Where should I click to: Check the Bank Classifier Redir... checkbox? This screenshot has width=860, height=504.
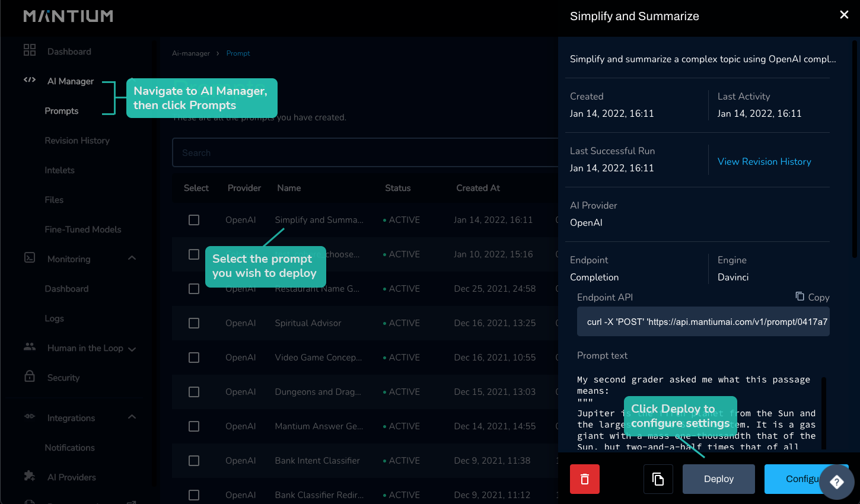194,495
